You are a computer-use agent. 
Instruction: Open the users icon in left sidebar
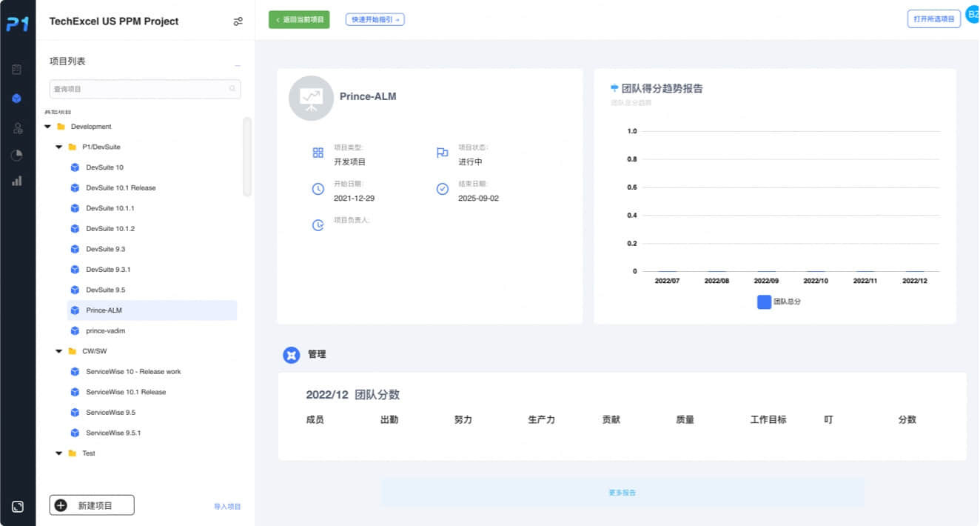17,128
